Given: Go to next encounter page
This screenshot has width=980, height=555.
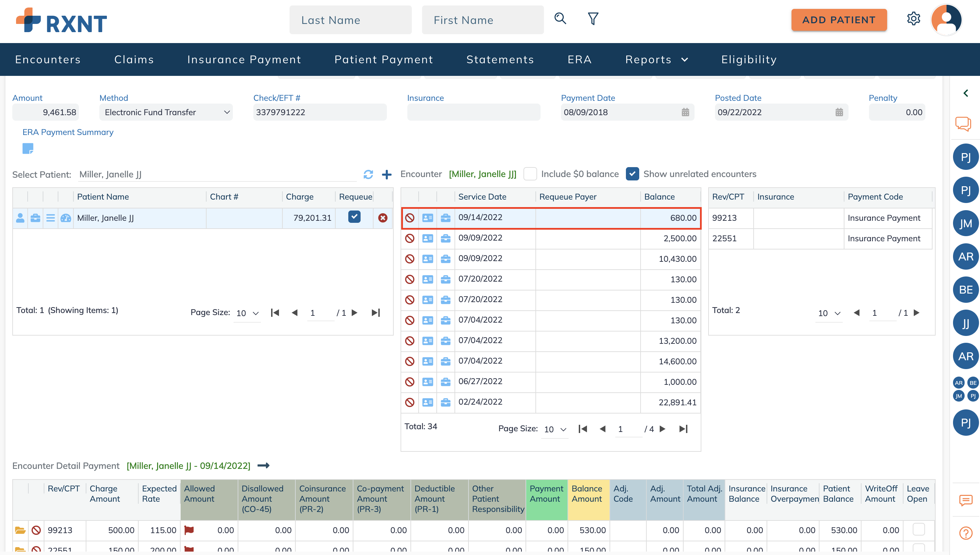Looking at the screenshot, I should point(662,429).
